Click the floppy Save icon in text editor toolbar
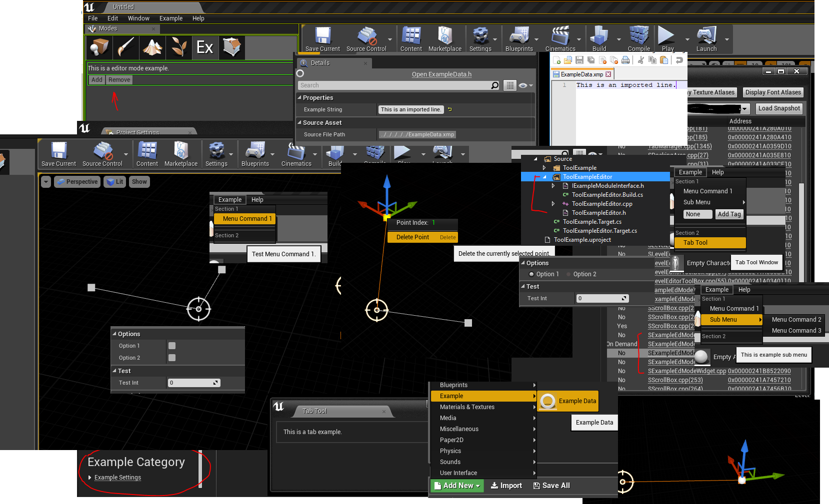829x504 pixels. (x=579, y=60)
